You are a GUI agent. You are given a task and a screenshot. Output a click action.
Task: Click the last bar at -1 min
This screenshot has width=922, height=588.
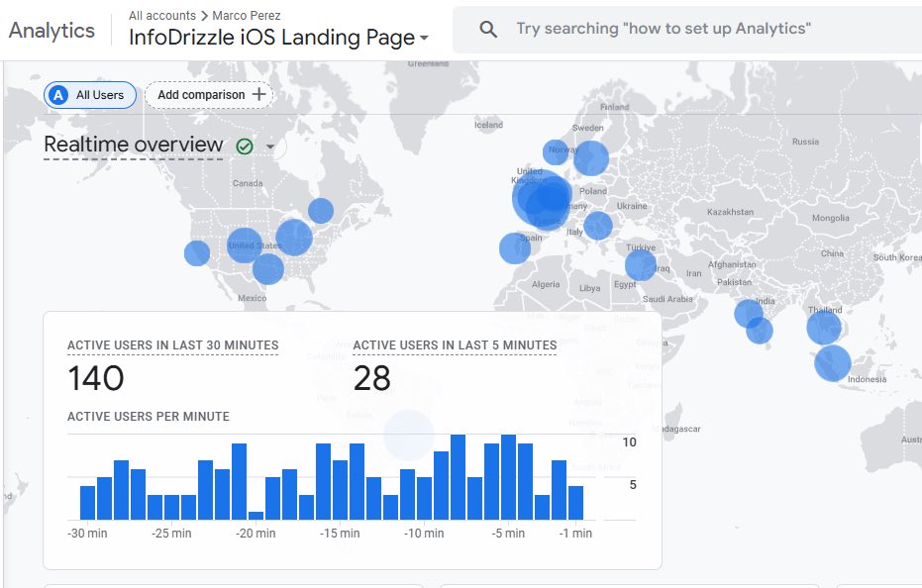pyautogui.click(x=575, y=503)
